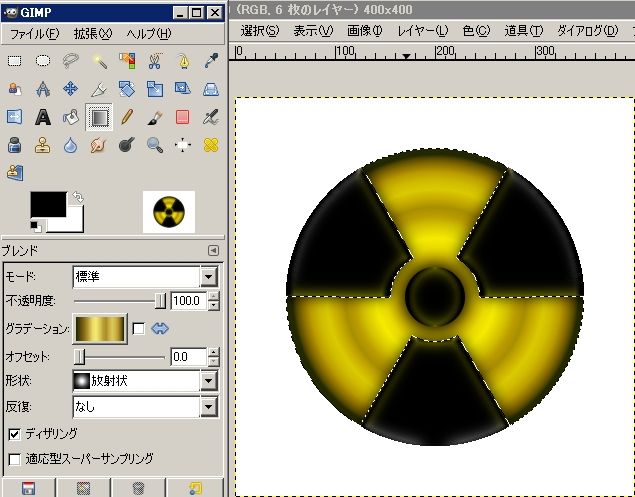Select the Fuzzy Select magic wand tool
635x497 pixels.
pyautogui.click(x=99, y=61)
